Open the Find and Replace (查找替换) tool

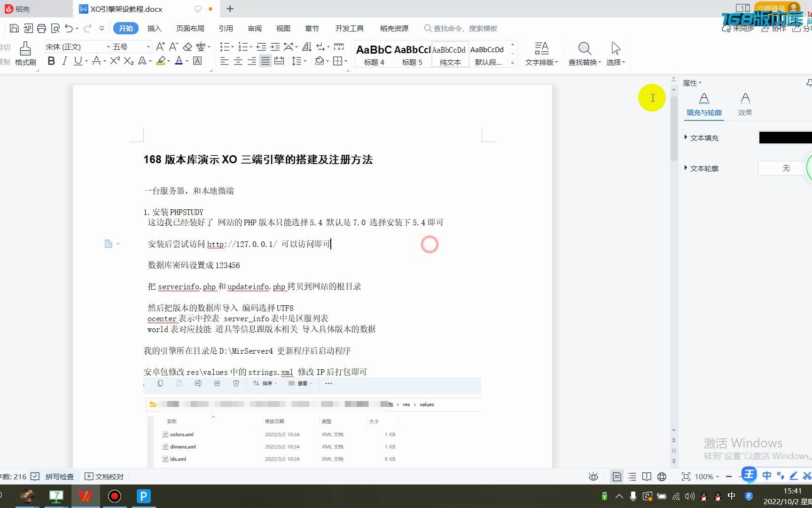[585, 54]
